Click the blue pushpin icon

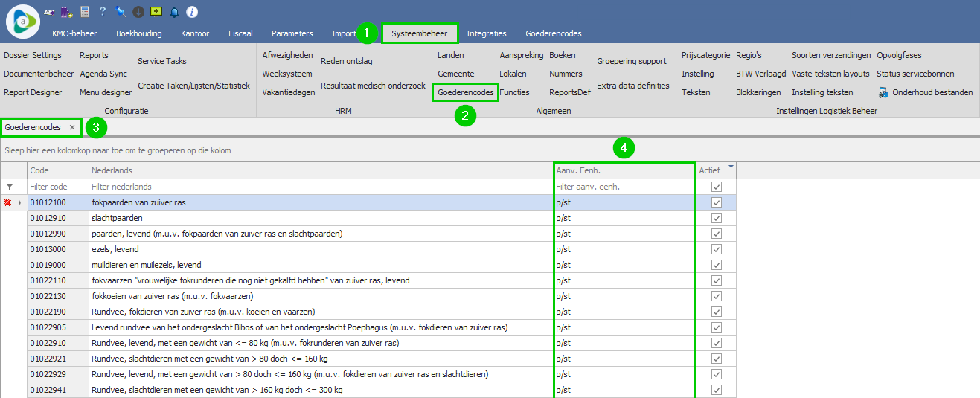pyautogui.click(x=121, y=11)
